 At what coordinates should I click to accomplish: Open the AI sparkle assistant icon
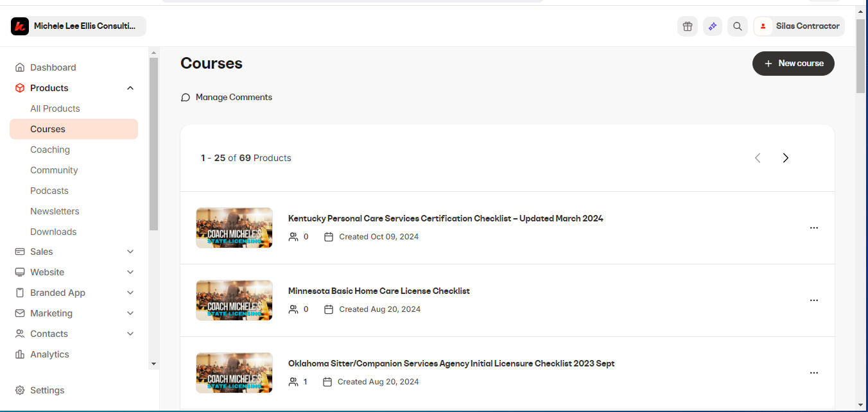coord(712,26)
